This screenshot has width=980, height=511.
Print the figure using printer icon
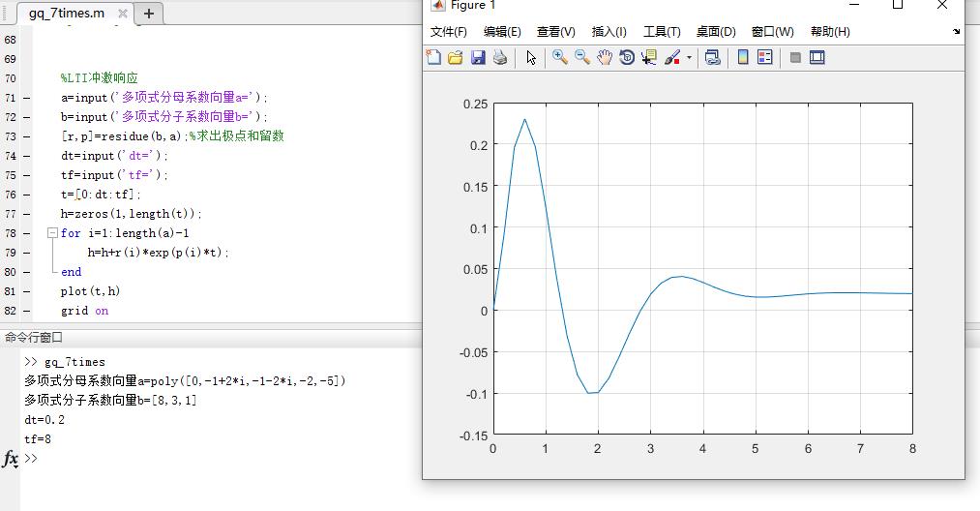[500, 57]
